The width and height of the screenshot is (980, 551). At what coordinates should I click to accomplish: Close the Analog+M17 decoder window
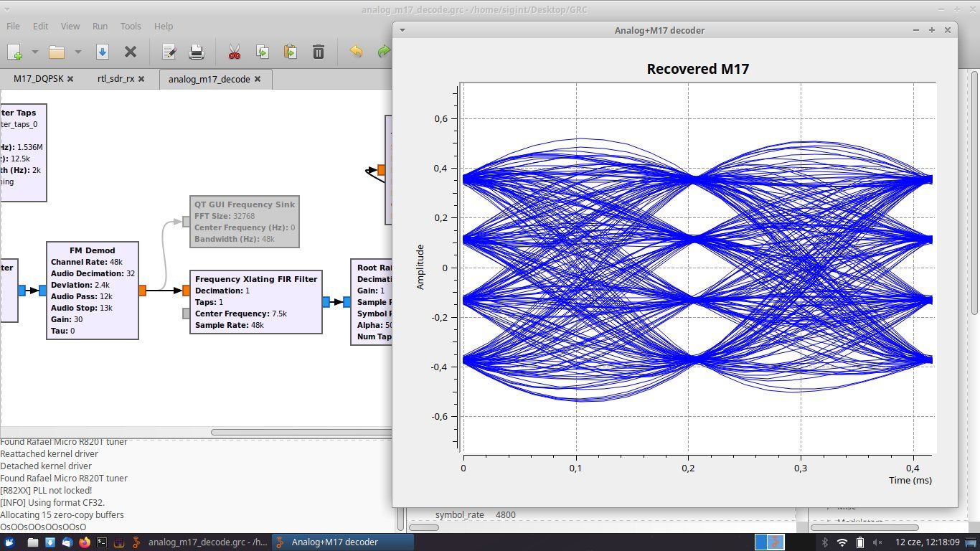[x=947, y=30]
